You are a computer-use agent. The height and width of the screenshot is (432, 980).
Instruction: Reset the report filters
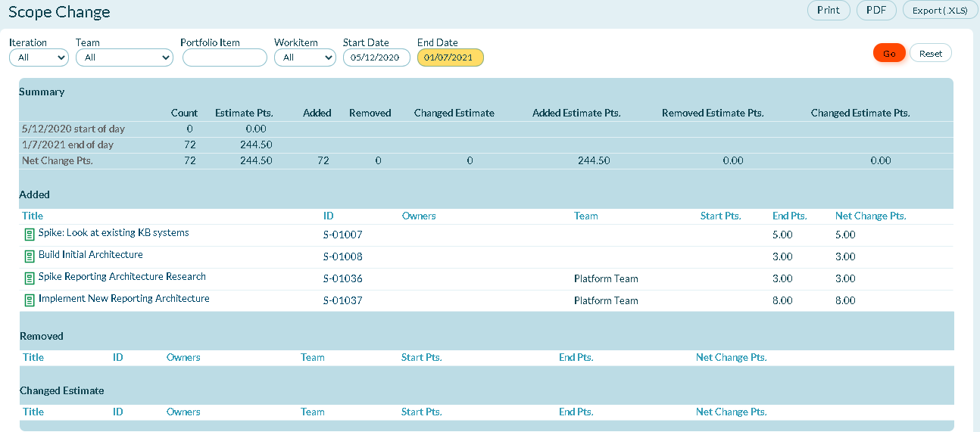click(x=931, y=53)
